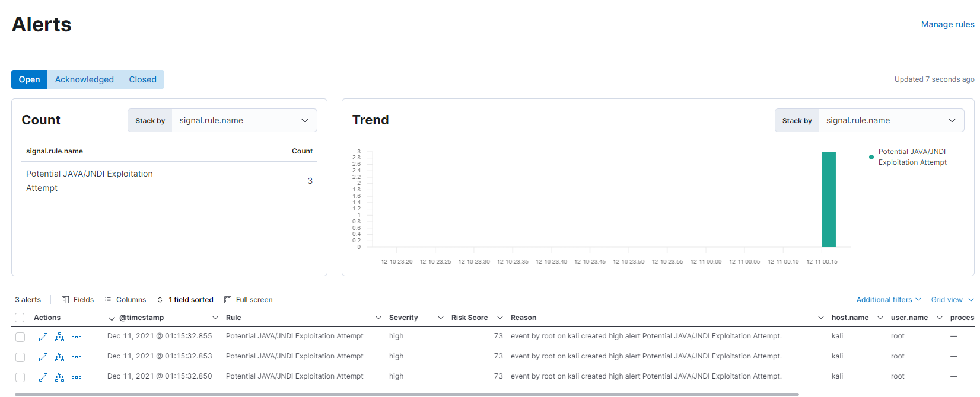This screenshot has width=980, height=397.
Task: Click the green bar in the Trend chart
Action: [829, 199]
